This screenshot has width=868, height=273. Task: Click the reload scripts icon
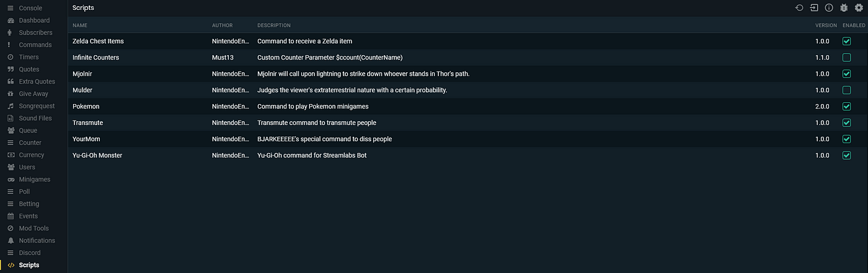799,7
